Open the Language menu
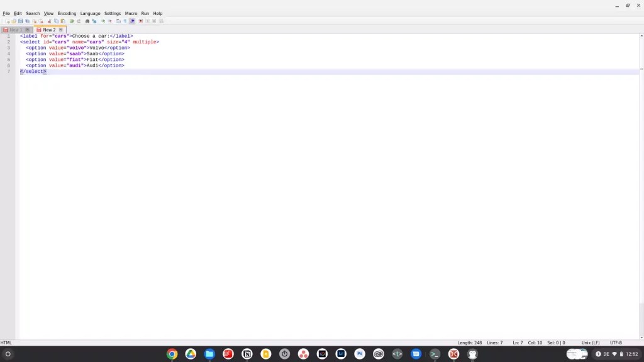Image resolution: width=644 pixels, height=362 pixels. (90, 13)
